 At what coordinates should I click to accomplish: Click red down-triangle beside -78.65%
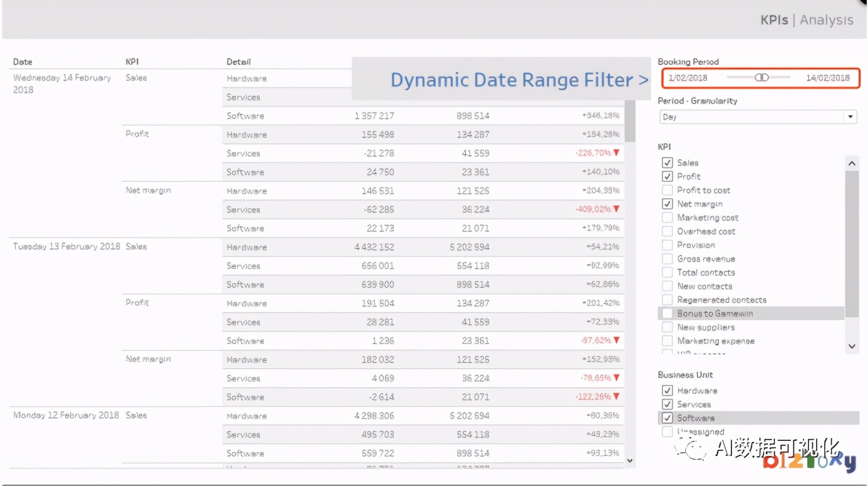pyautogui.click(x=616, y=378)
